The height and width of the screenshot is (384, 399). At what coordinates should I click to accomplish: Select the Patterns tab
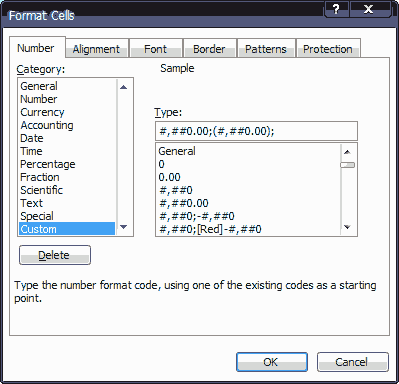266,49
